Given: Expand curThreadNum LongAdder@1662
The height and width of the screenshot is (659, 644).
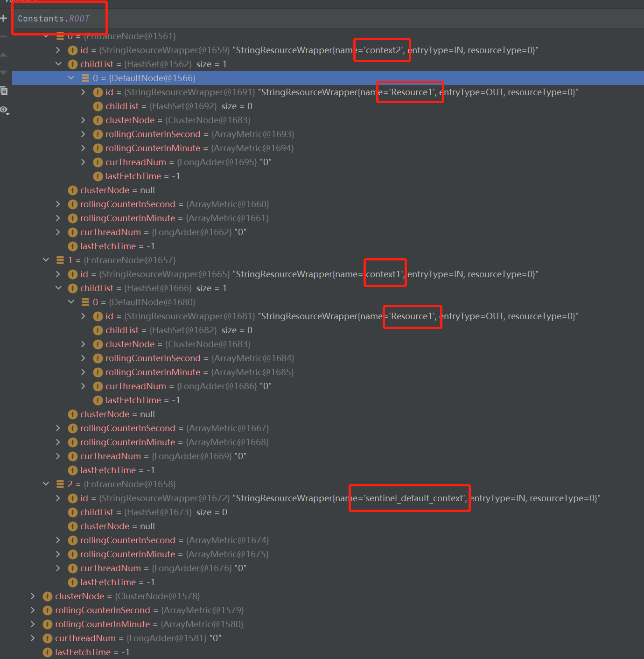Looking at the screenshot, I should [58, 232].
